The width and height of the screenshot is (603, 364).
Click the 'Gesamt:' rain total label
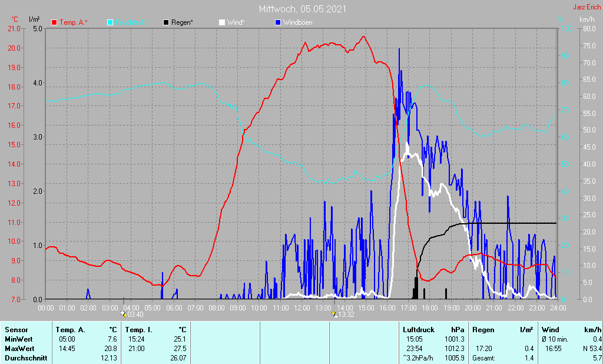tap(484, 358)
